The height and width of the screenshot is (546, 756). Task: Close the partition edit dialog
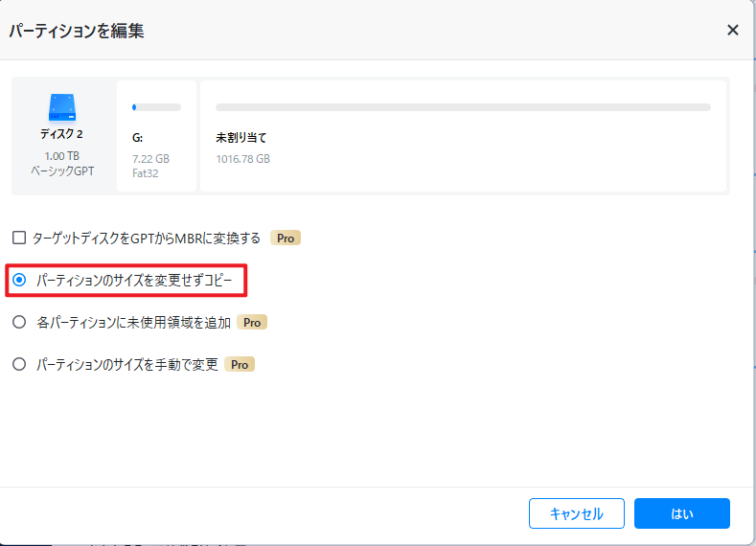click(732, 31)
